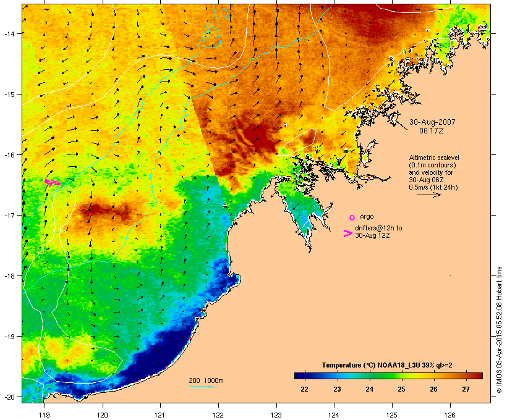
Task: Click the longitude axis label '122'
Action: point(218,415)
